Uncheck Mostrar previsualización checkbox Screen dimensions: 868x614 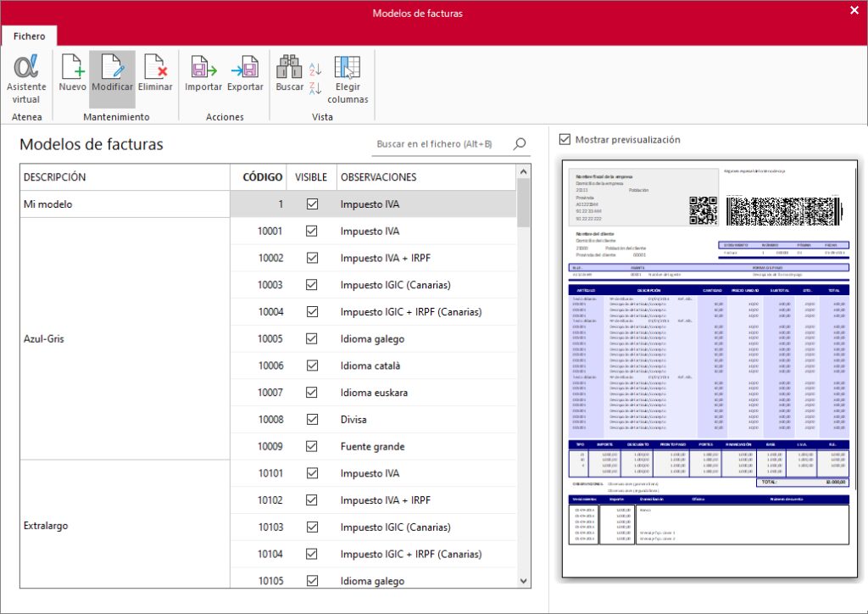point(565,139)
